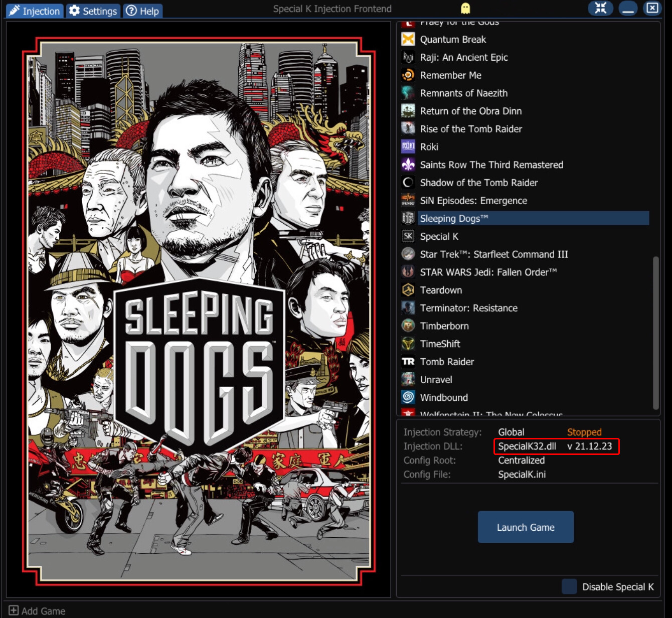Screen dimensions: 672x618
Task: Click the Teardown game icon
Action: point(408,290)
